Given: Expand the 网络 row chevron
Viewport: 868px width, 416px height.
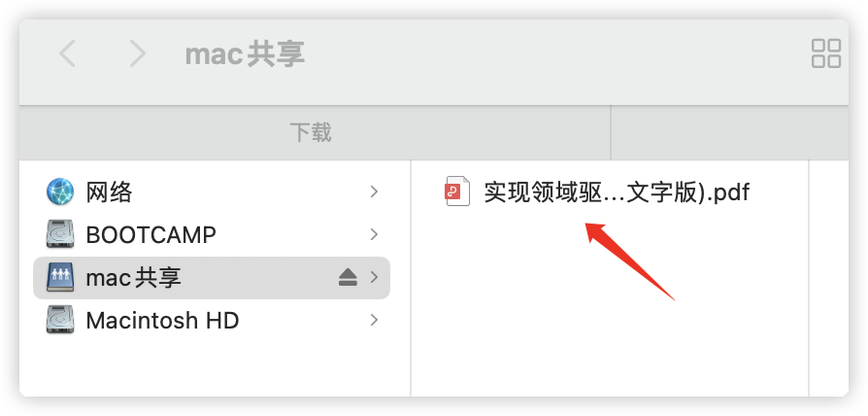Looking at the screenshot, I should pyautogui.click(x=374, y=191).
